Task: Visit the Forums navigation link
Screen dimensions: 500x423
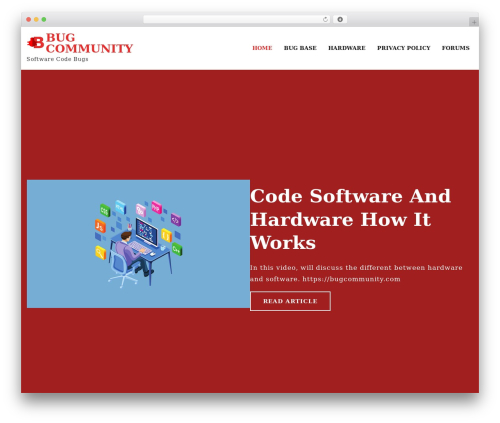Action: [x=456, y=48]
